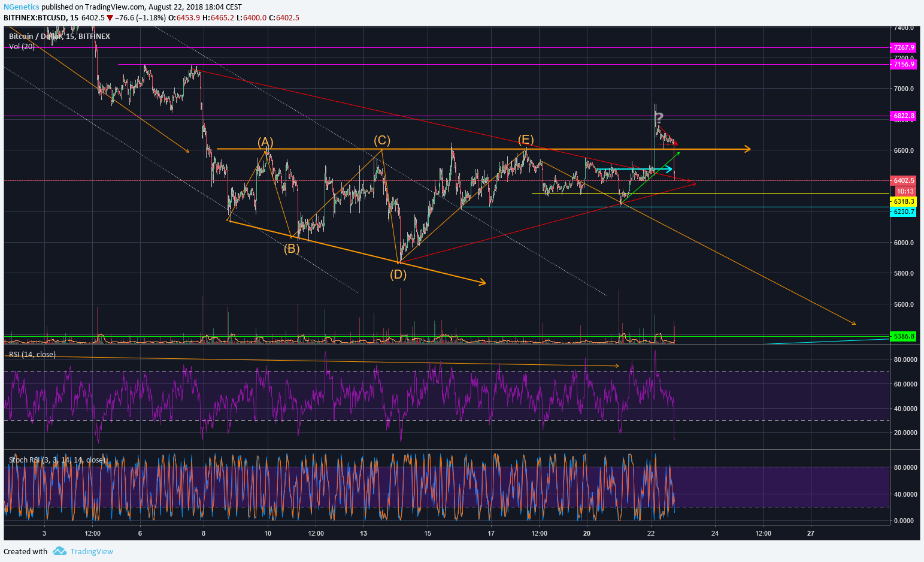Click the 0.0000 level on Stoch RSI axis
Viewport: 924px width, 562px height.
point(904,521)
